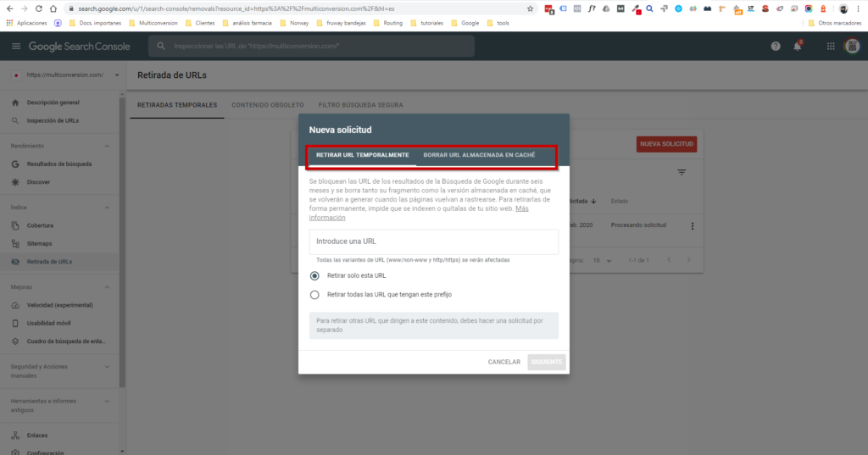
Task: Open the help question mark icon
Action: click(776, 47)
